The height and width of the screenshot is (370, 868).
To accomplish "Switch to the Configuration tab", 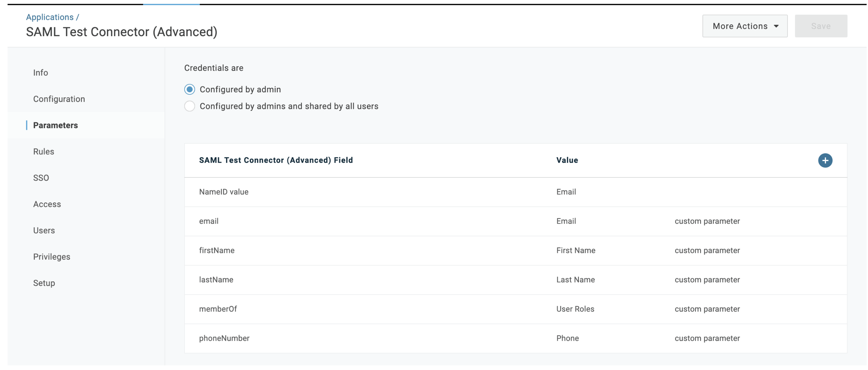I will click(x=59, y=99).
